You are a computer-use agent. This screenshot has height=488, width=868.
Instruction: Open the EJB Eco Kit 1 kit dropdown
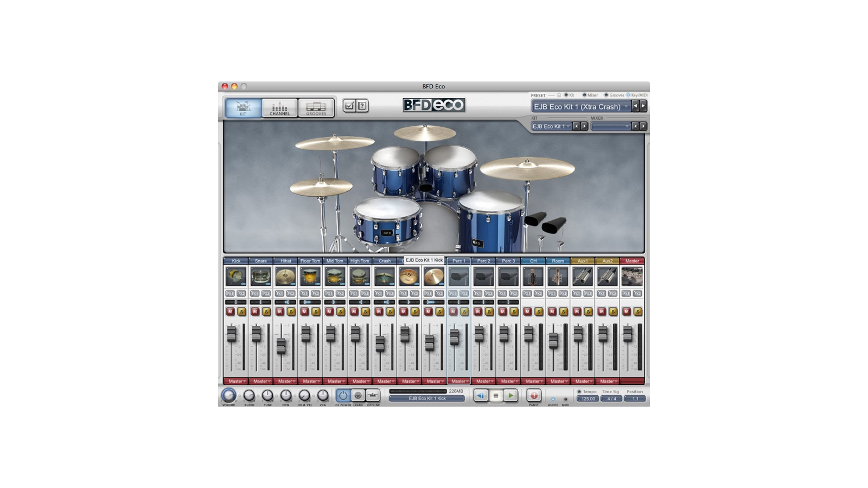point(551,126)
